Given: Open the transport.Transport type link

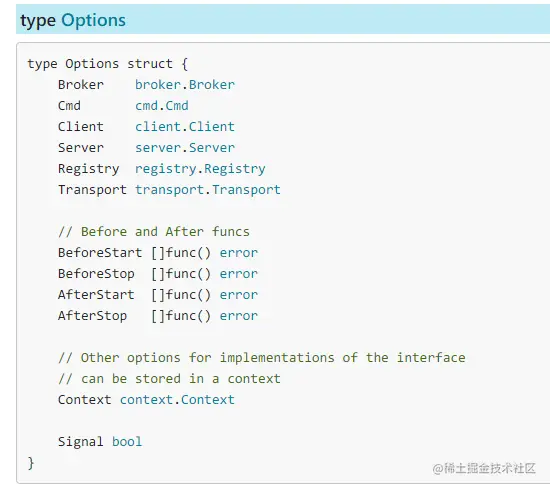Looking at the screenshot, I should click(208, 190).
